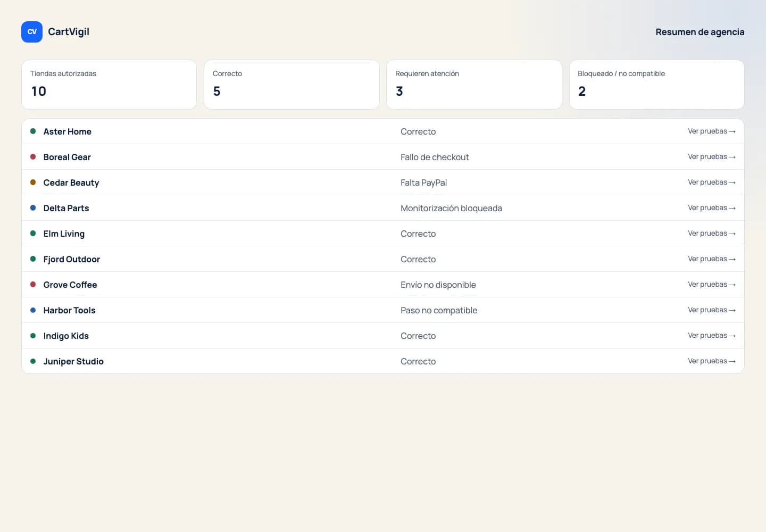766x532 pixels.
Task: Click the blue status dot beside Harbor Tools
Action: [33, 310]
